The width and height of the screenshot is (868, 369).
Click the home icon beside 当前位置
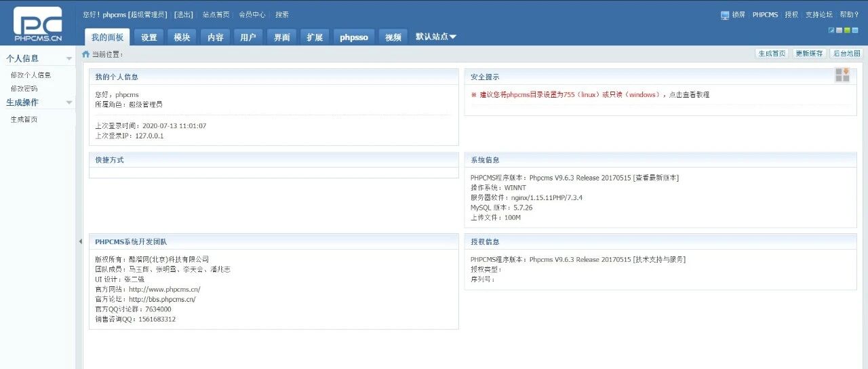click(x=86, y=54)
